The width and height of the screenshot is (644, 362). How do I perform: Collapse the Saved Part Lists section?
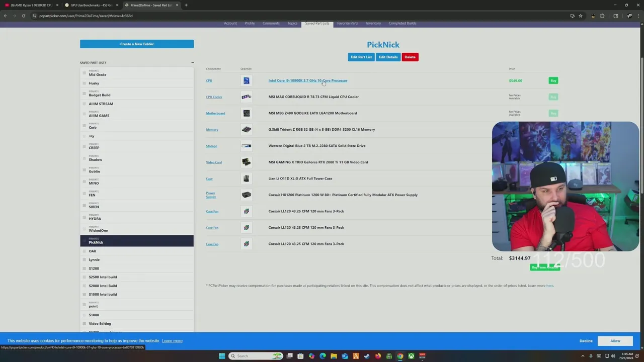point(192,63)
